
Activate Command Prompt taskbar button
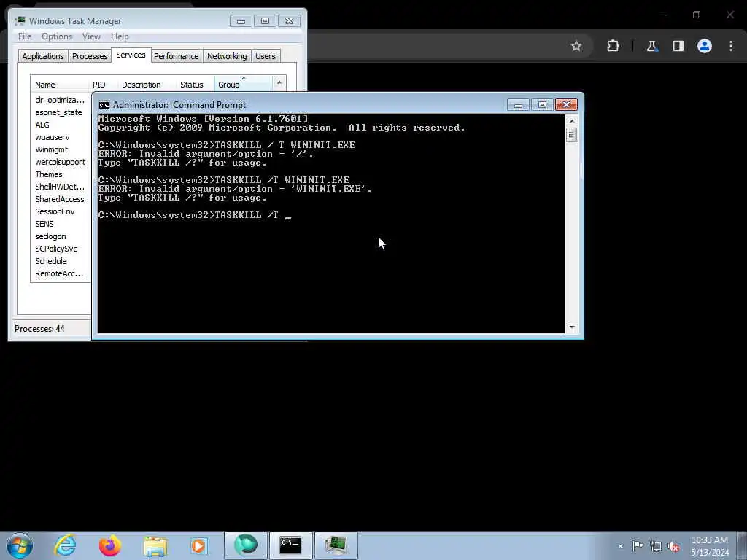pos(290,545)
